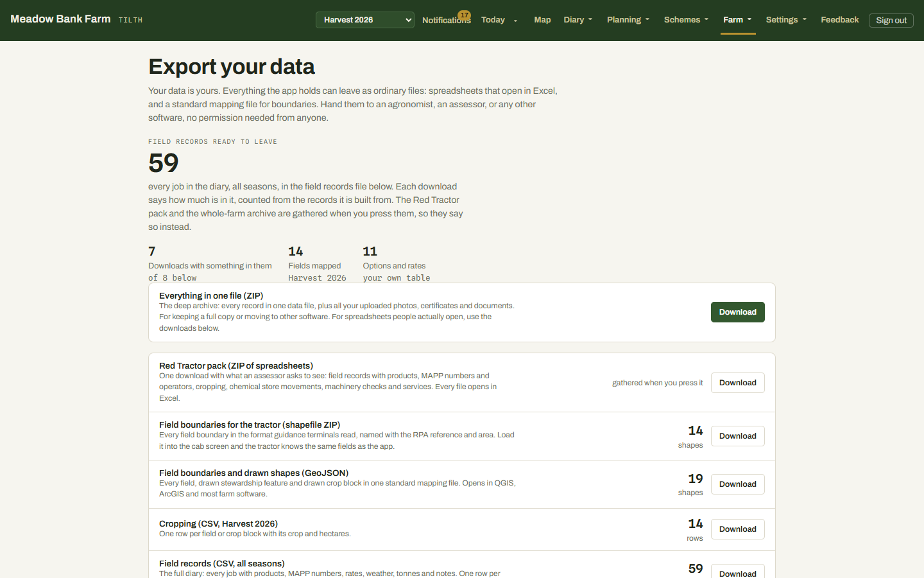Download Field records CSV all seasons
Image resolution: width=924 pixels, height=578 pixels.
[737, 571]
